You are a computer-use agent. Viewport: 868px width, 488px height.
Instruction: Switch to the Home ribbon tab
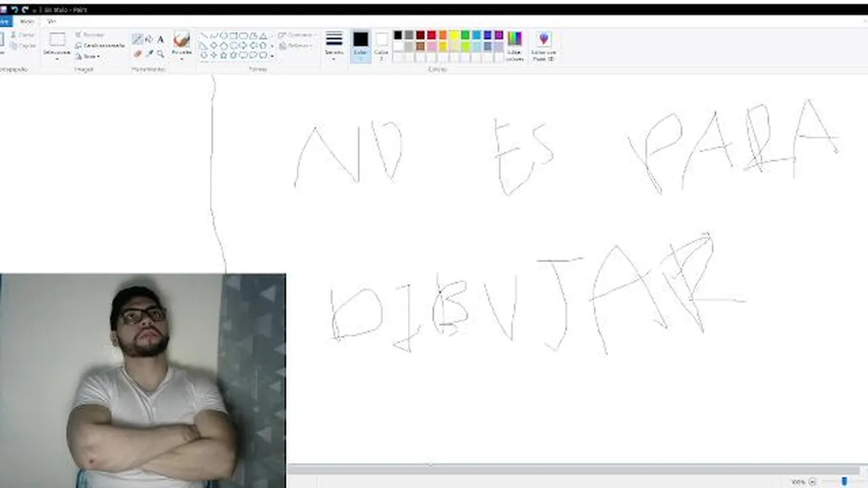pos(26,22)
